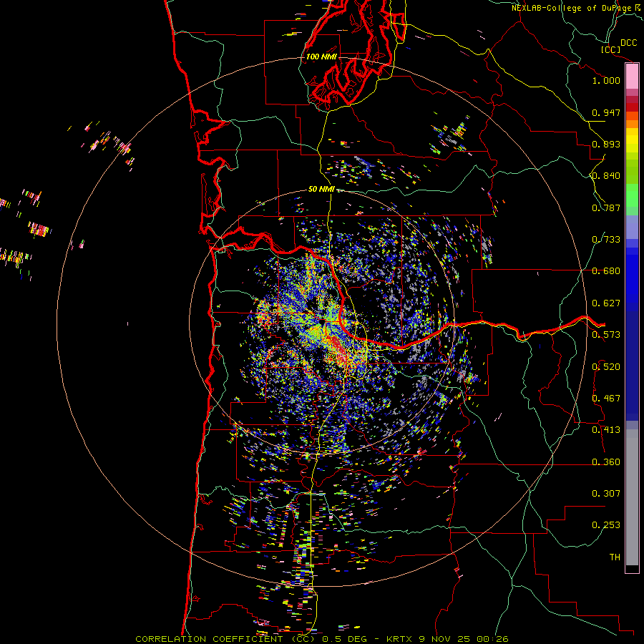Click the KRTX radar site identifier
The height and width of the screenshot is (644, 644).
401,639
